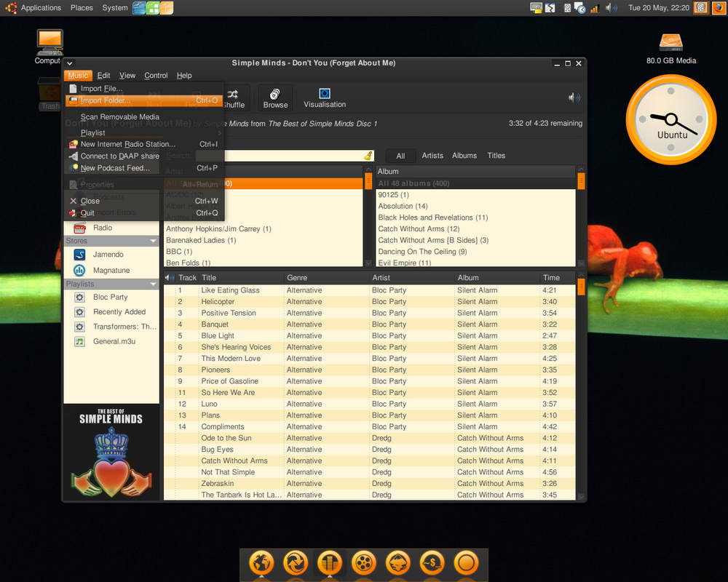
Task: Open the General.m3u playlist
Action: [114, 342]
